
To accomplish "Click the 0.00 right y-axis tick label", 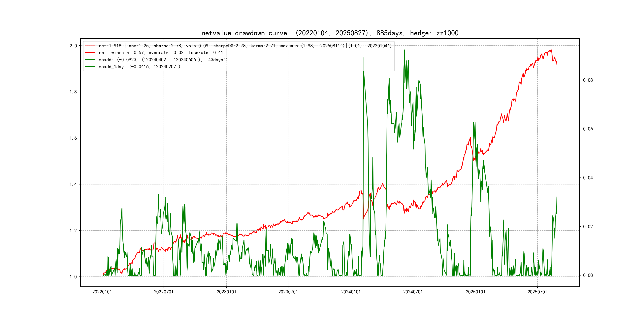I will coord(588,275).
